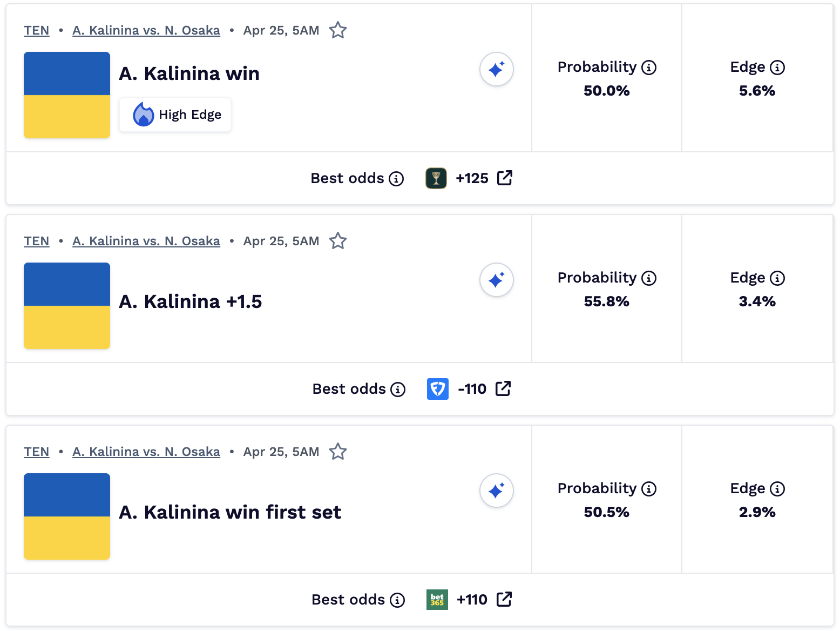Click the High Edge flame icon
The width and height of the screenshot is (840, 631).
click(x=143, y=114)
